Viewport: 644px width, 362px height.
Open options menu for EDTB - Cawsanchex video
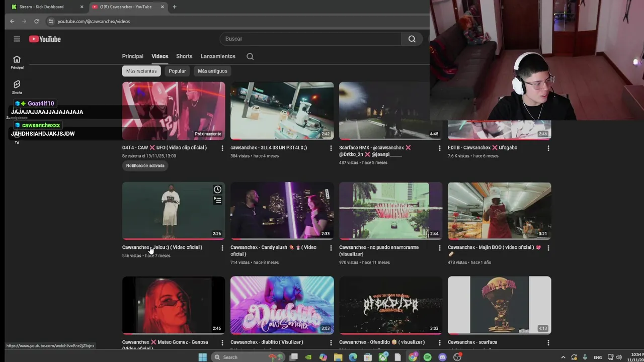[x=548, y=148]
